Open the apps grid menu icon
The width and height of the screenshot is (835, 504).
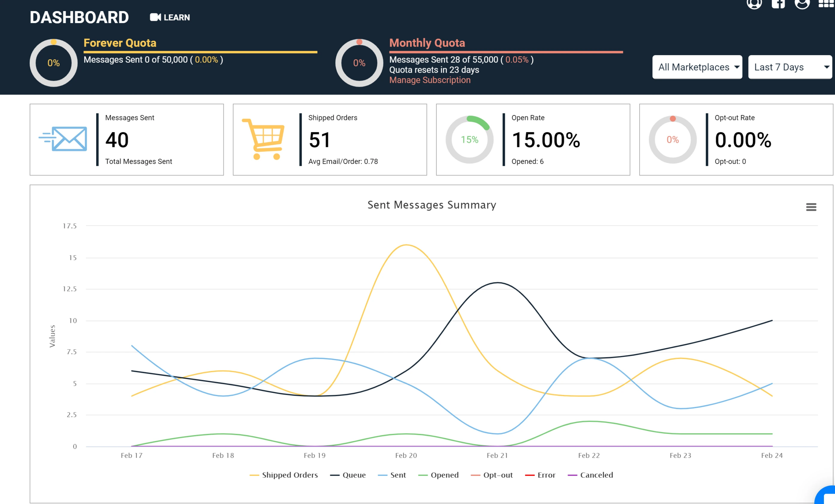click(x=826, y=3)
